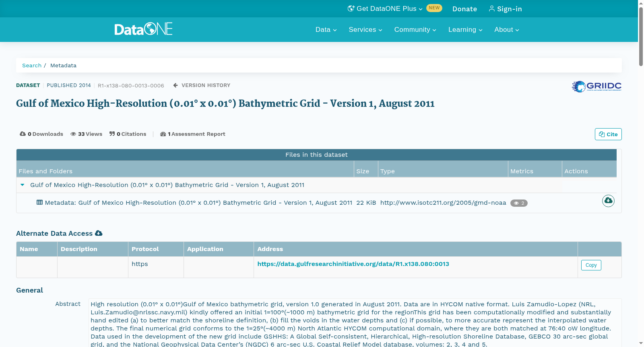This screenshot has height=347, width=644.
Task: Click the Sign-in person icon
Action: [x=492, y=8]
